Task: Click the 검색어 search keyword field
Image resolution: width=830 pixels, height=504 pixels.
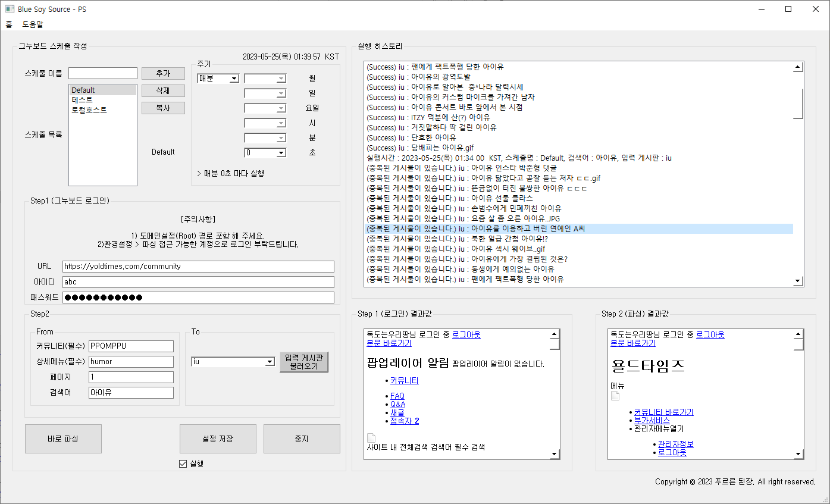Action: [131, 393]
